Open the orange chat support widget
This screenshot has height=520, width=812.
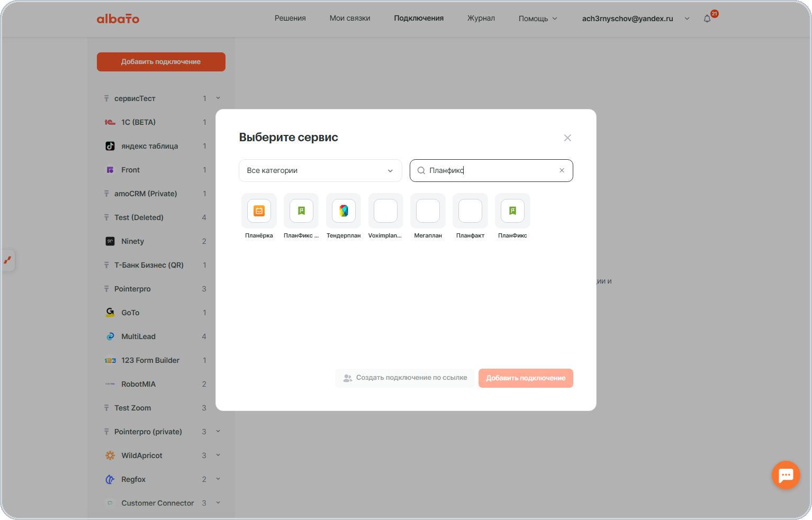[x=786, y=475]
